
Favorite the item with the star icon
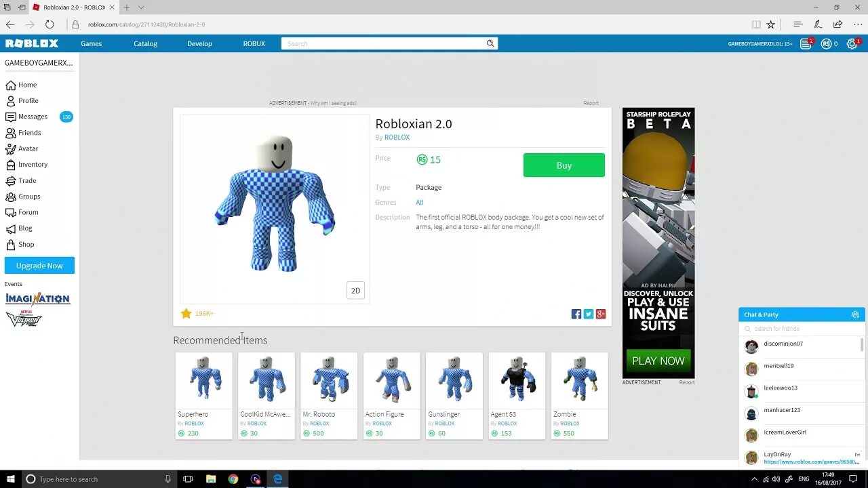(x=186, y=313)
